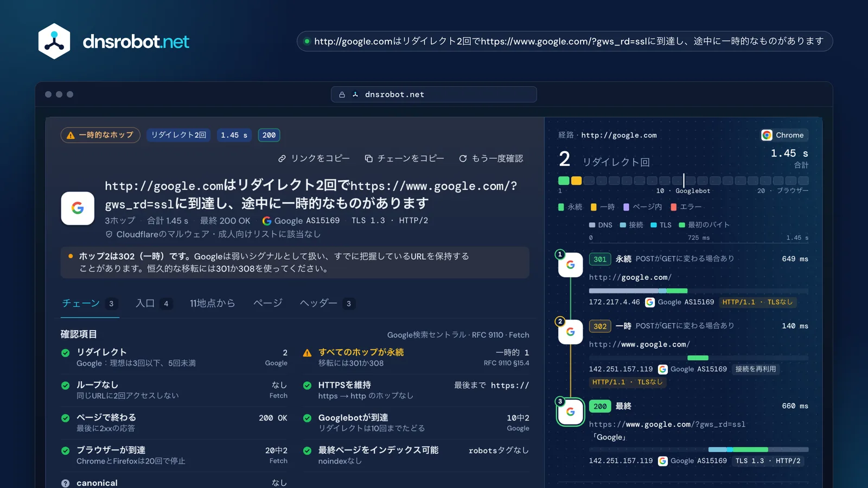Click the Google icon on hop 1

[571, 265]
